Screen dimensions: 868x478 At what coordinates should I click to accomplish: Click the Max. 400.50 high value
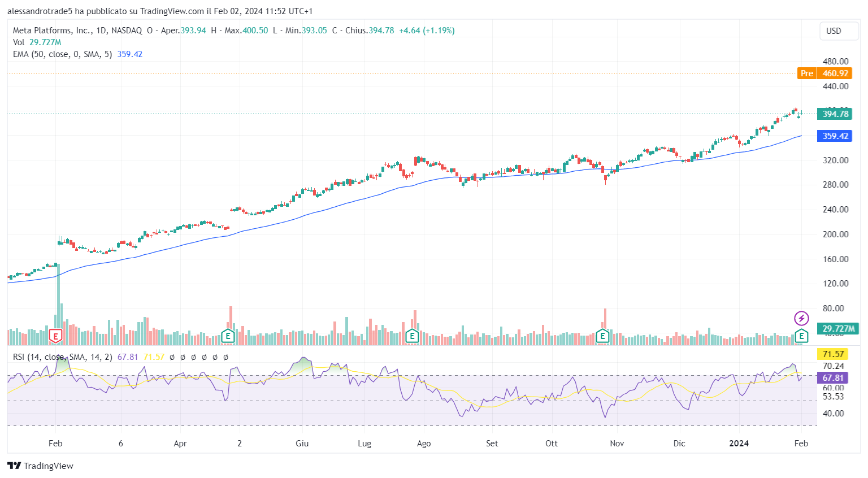[240, 31]
